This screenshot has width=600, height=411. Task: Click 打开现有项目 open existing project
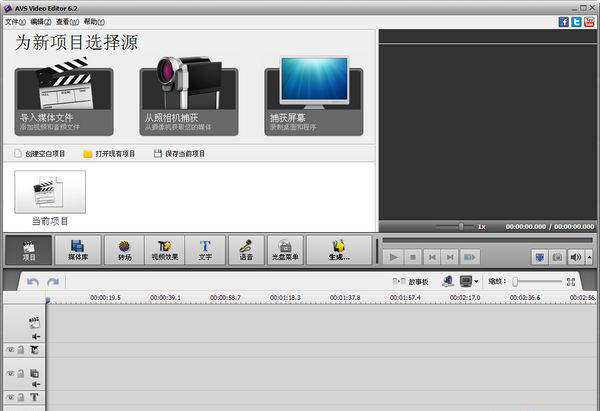(x=109, y=153)
